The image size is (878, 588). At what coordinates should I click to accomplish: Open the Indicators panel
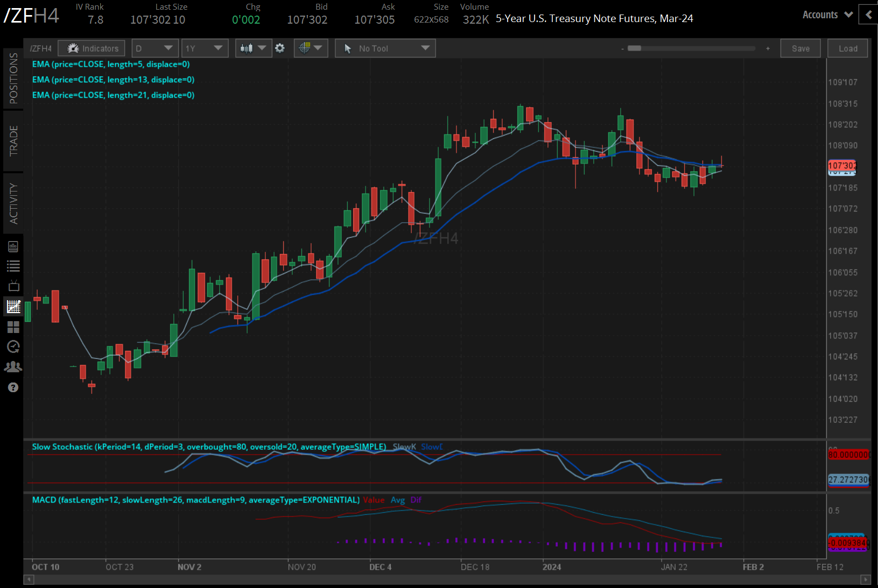click(x=92, y=48)
